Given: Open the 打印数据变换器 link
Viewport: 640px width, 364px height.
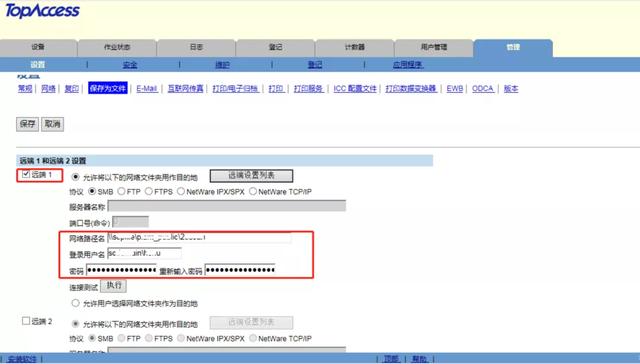Looking at the screenshot, I should [411, 89].
